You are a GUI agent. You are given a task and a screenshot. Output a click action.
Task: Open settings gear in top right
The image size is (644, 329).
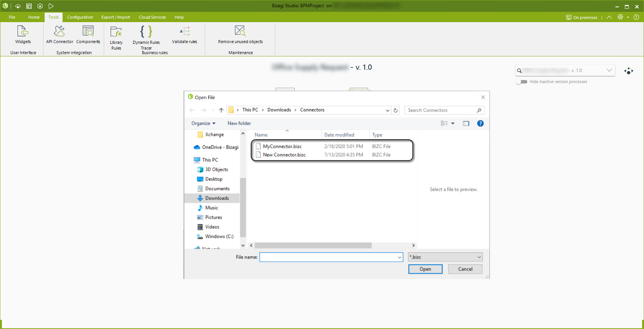tap(620, 17)
